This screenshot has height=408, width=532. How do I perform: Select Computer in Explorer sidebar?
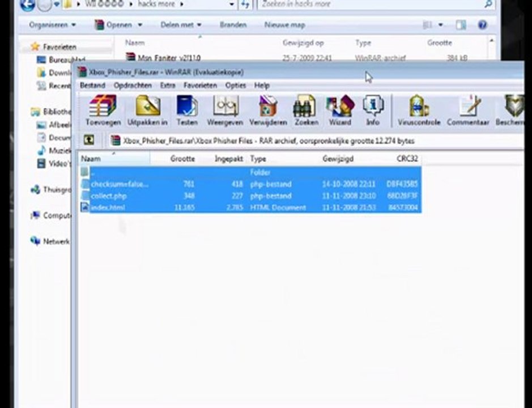[x=51, y=215]
